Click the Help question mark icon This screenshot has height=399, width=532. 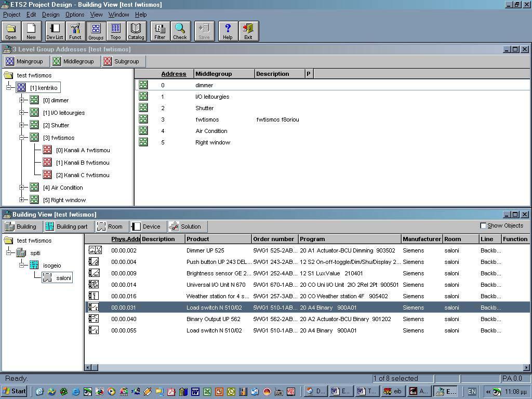coord(228,31)
